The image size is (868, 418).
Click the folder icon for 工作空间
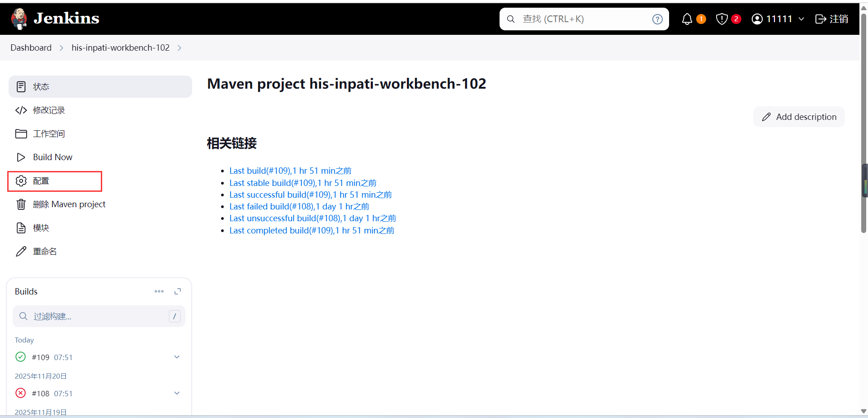coord(21,133)
